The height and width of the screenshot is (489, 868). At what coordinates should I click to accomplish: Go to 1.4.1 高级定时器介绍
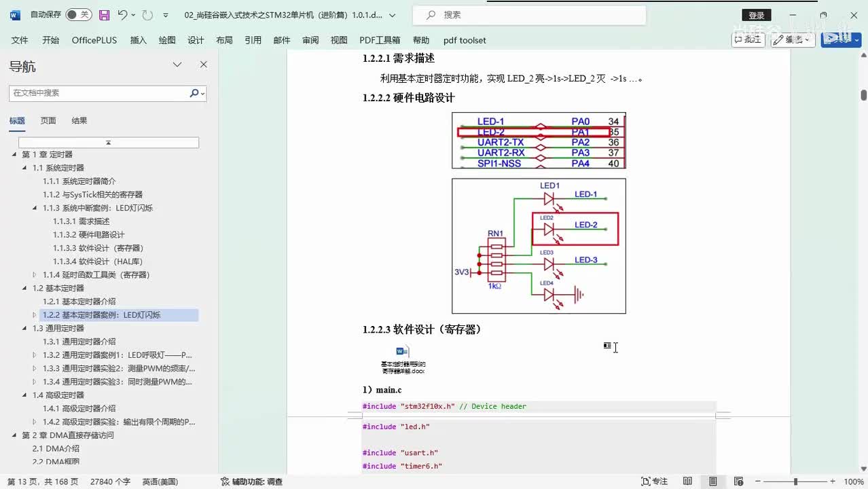point(79,408)
